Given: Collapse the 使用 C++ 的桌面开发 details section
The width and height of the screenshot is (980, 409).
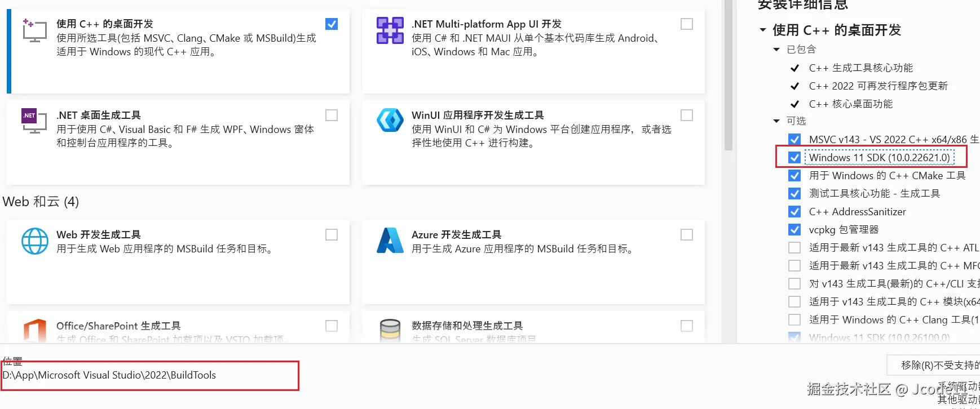Looking at the screenshot, I should tap(763, 30).
